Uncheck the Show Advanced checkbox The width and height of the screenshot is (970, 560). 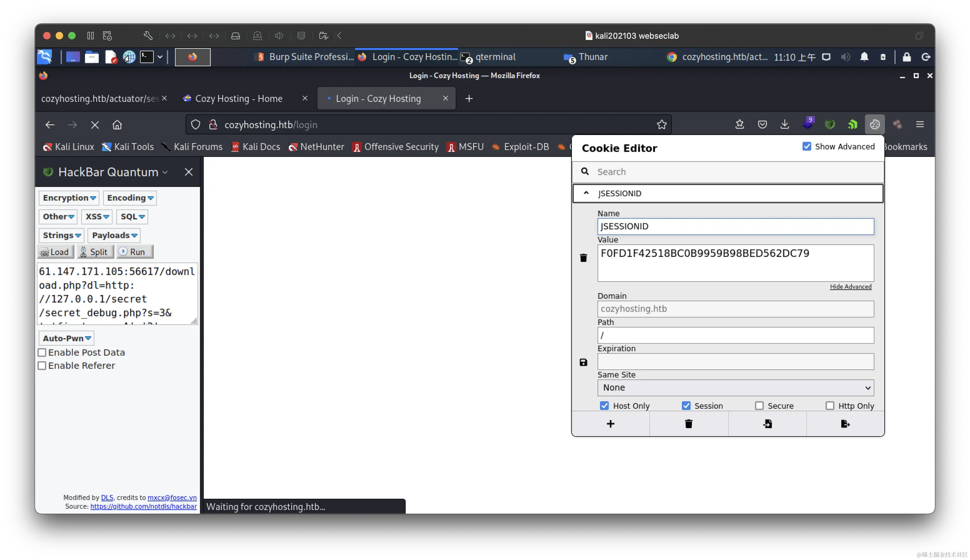pyautogui.click(x=806, y=147)
